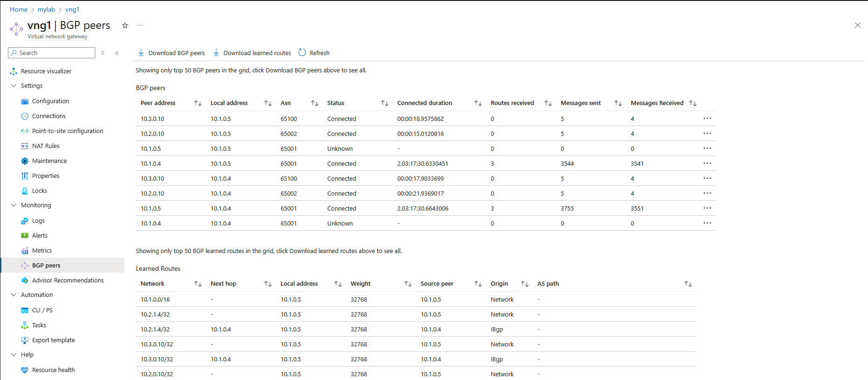Screen dimensions: 868x380
Task: Sort BGP peers by Peer address
Action: 198,103
